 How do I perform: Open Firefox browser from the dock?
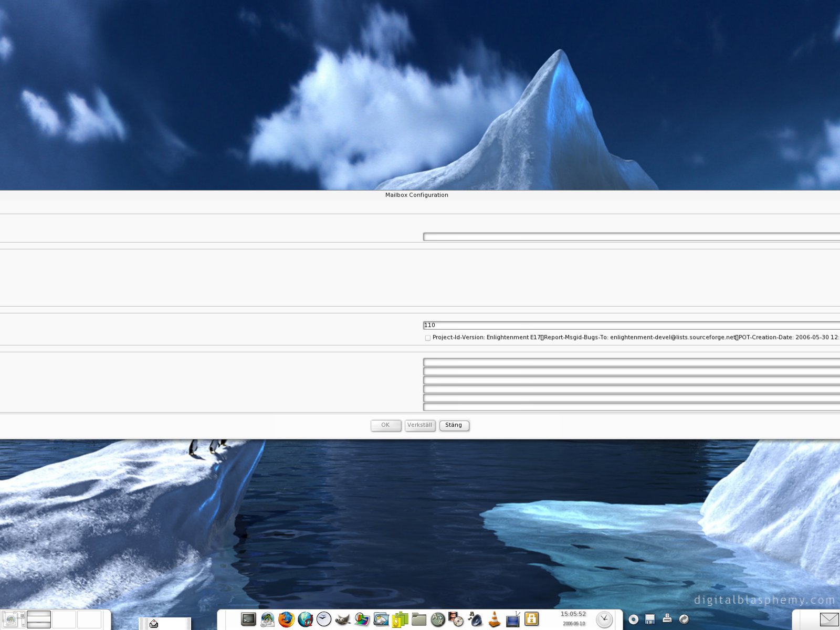[x=286, y=619]
